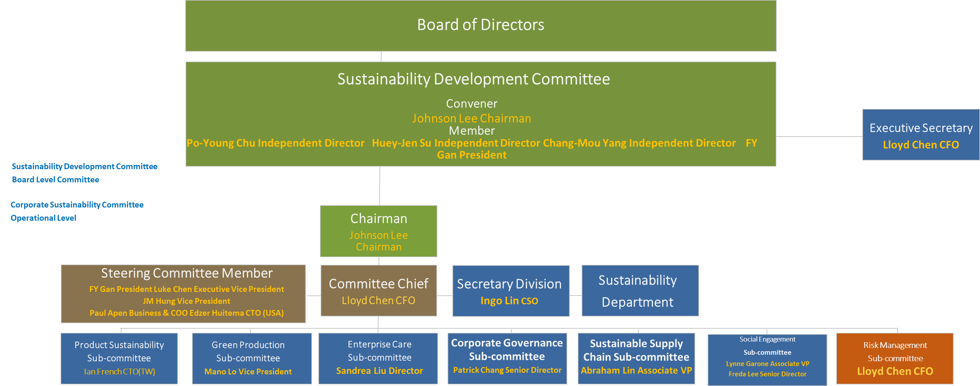Click the Johnson Lee Chairman convener name
Viewport: 980px width, 386px height.
(x=471, y=119)
